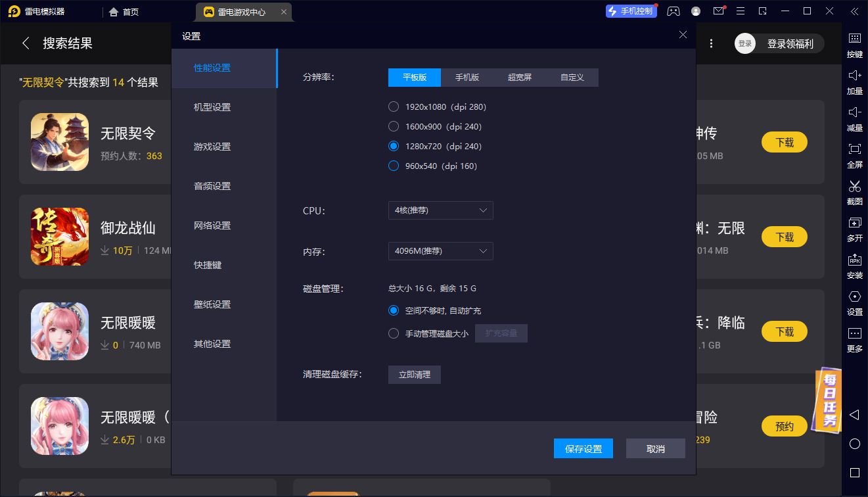
Task: Click the 加量 volume up icon
Action: tap(854, 82)
